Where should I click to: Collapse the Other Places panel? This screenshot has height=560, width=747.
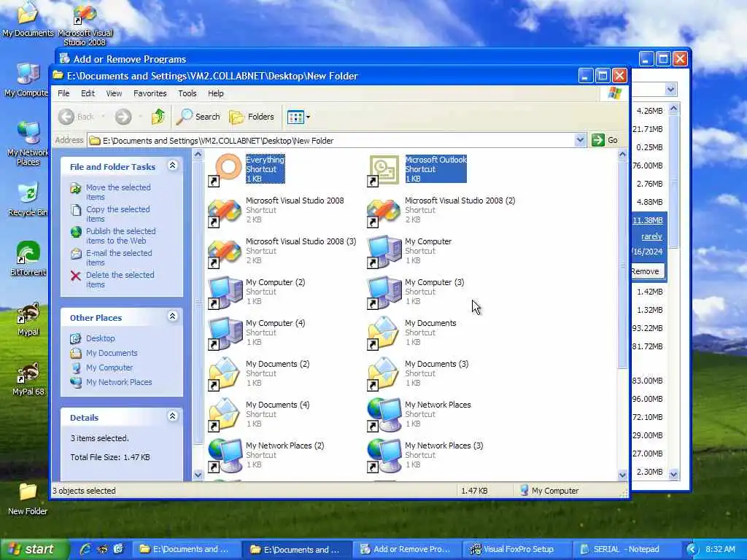coord(172,316)
